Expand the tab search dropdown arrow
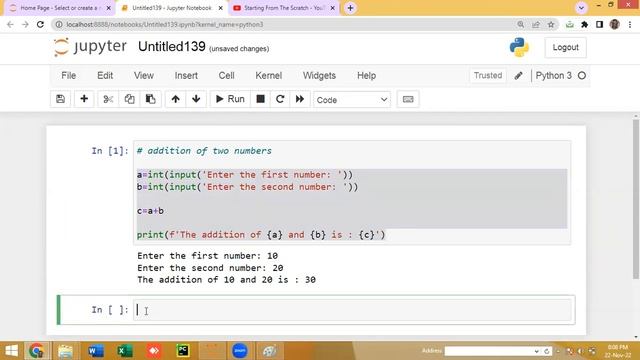Screen dimensions: 640x360 [581, 8]
